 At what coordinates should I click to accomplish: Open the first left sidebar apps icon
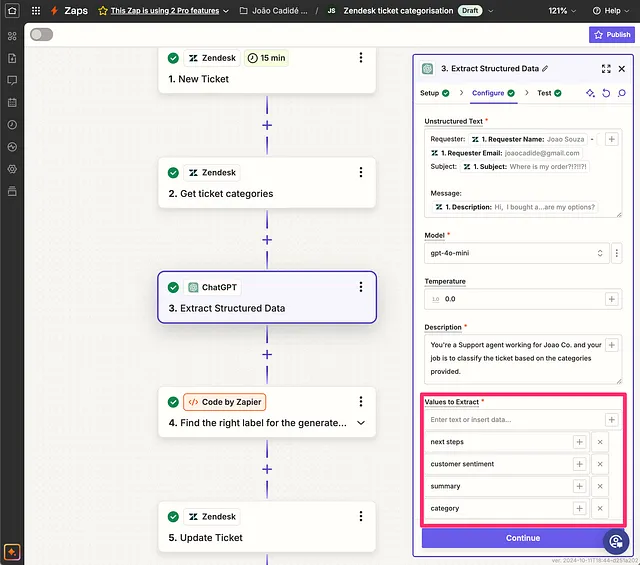point(12,36)
